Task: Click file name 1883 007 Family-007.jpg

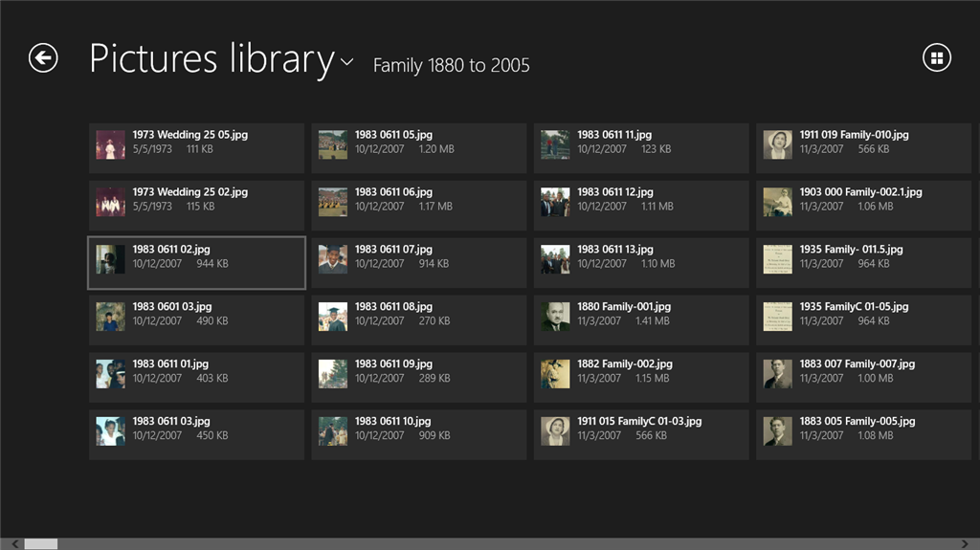Action: point(857,364)
